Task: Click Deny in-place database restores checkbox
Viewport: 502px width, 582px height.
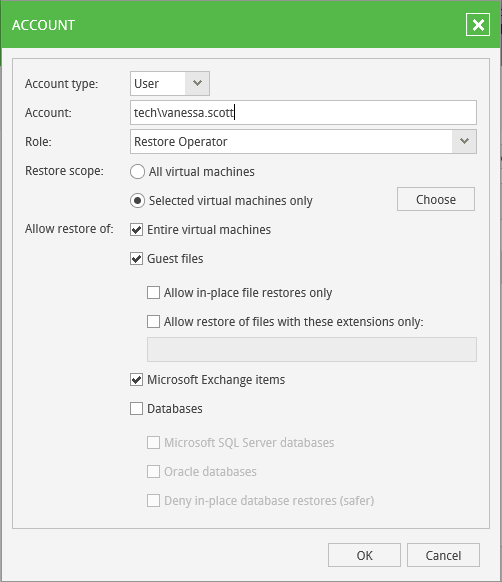Action: click(x=153, y=500)
